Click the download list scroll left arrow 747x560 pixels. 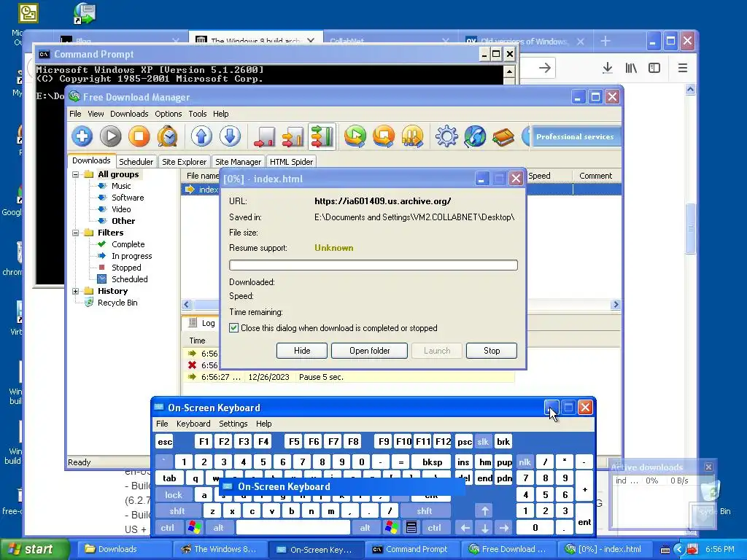coord(187,305)
